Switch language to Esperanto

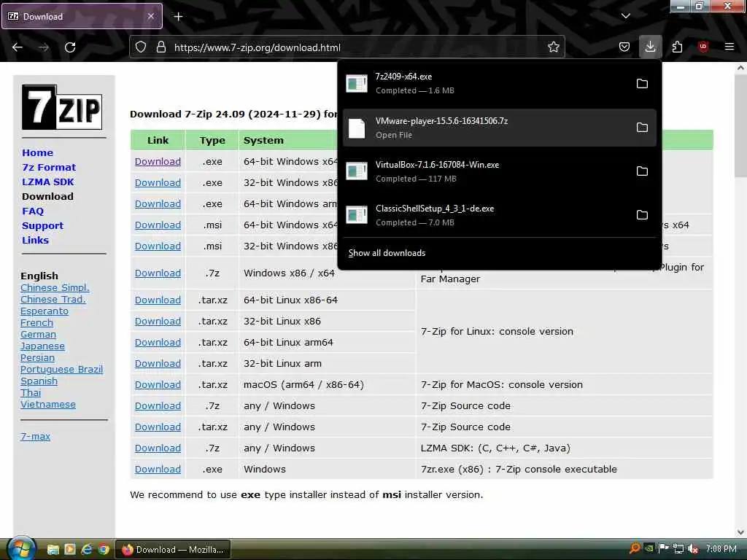(44, 311)
